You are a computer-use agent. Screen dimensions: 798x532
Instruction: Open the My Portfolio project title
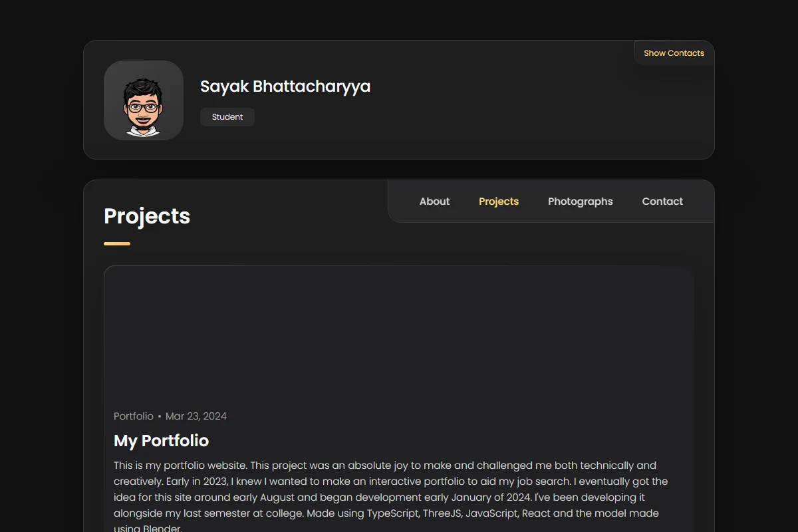click(161, 440)
